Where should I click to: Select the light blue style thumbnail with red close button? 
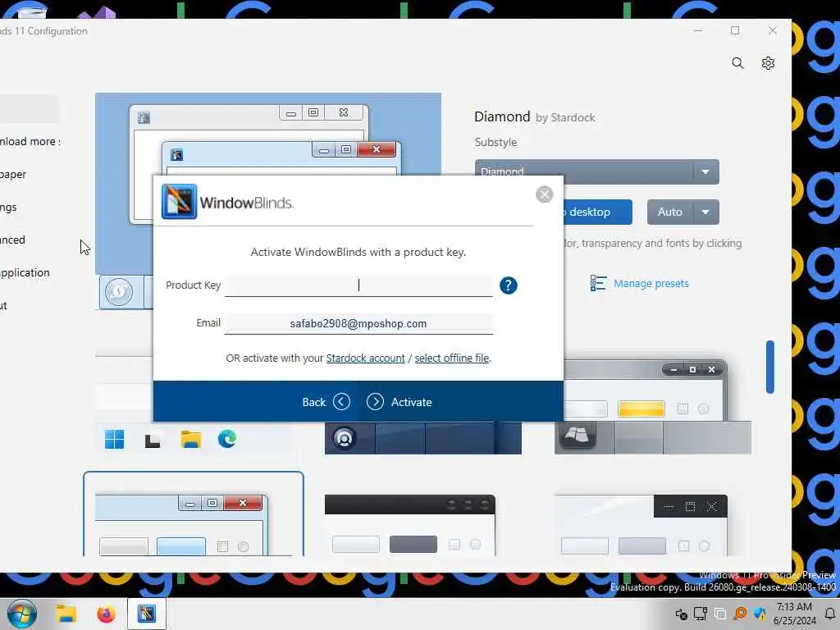pos(194,514)
